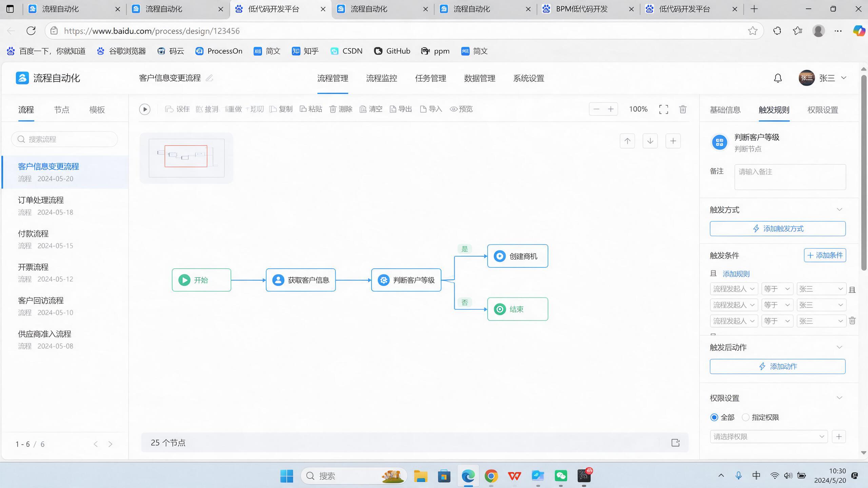Open second row 等于 operator dropdown
This screenshot has height=488, width=868.
[777, 305]
